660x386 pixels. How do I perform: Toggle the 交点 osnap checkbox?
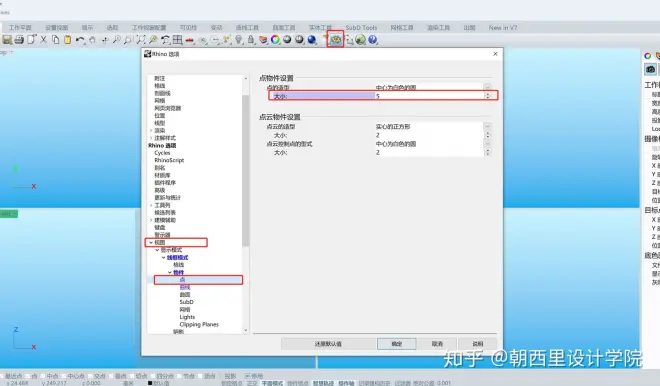pyautogui.click(x=90, y=376)
